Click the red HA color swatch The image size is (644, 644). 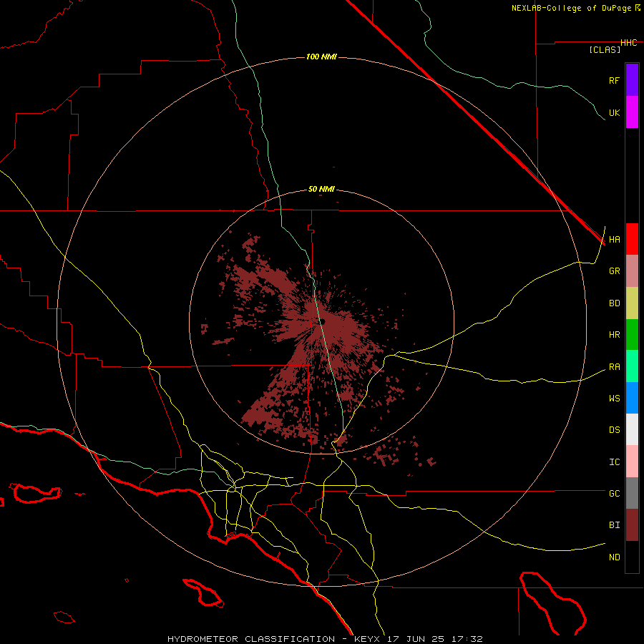pos(632,239)
